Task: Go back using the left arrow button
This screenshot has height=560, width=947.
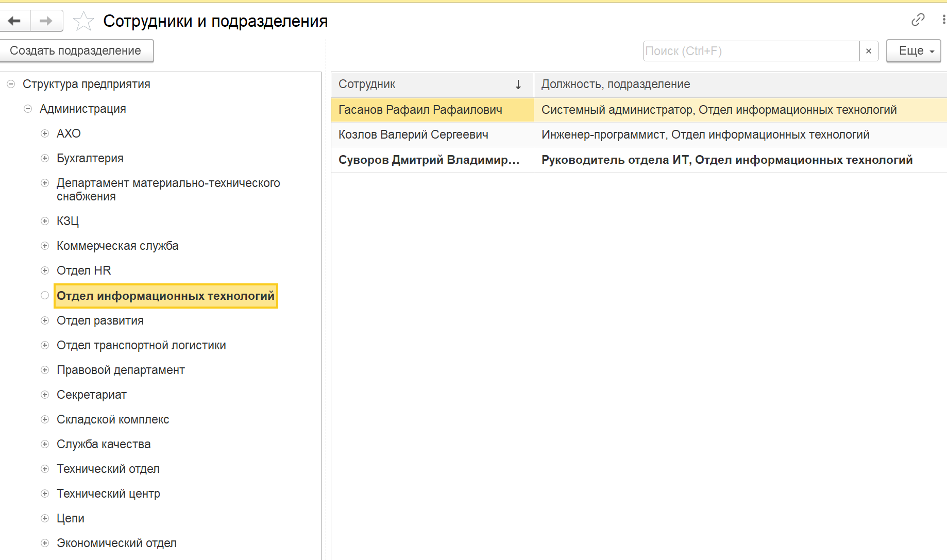Action: click(14, 21)
